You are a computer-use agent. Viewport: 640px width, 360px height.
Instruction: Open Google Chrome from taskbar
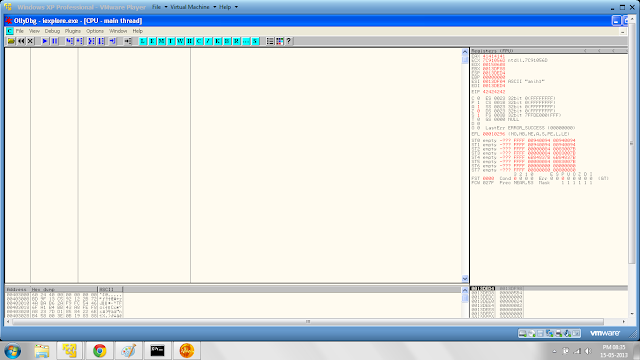pos(99,351)
